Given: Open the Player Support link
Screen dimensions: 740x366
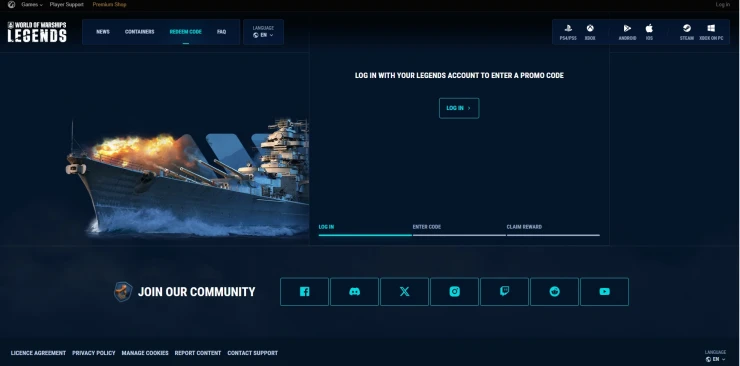Looking at the screenshot, I should (67, 5).
